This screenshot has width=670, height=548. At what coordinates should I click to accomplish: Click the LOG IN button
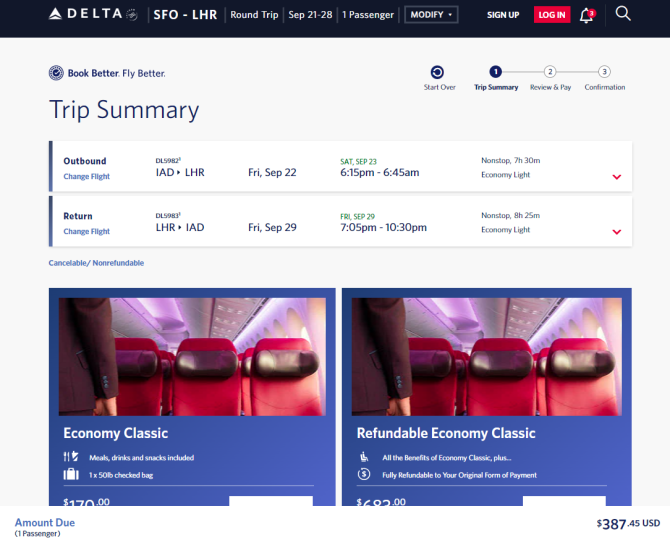(x=552, y=15)
